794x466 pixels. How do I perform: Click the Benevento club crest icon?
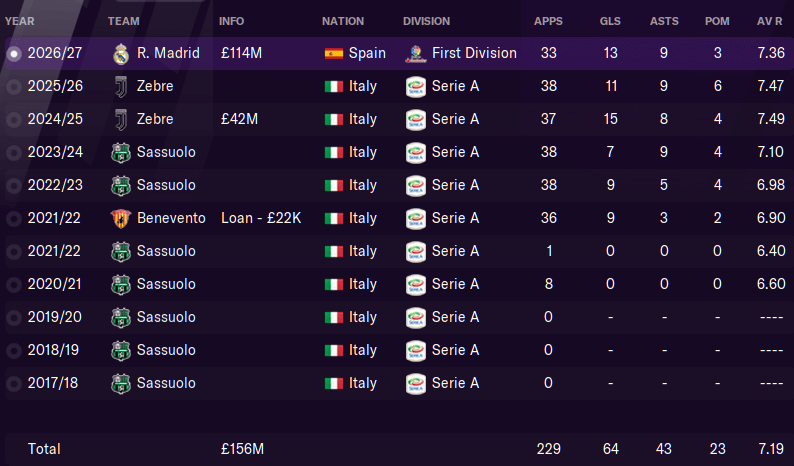tap(121, 219)
